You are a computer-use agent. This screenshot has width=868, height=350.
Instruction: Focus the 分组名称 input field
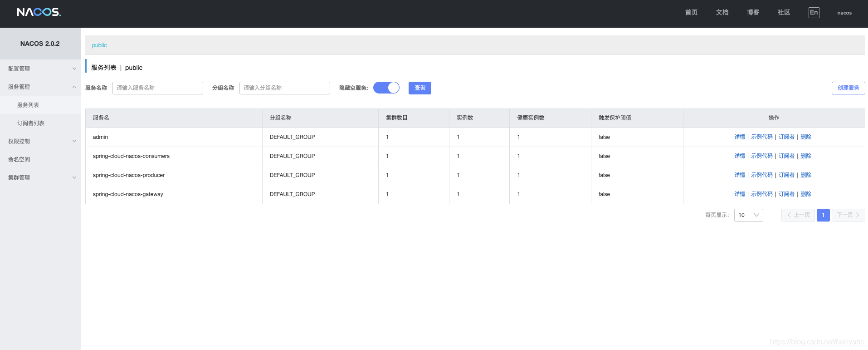pyautogui.click(x=285, y=88)
